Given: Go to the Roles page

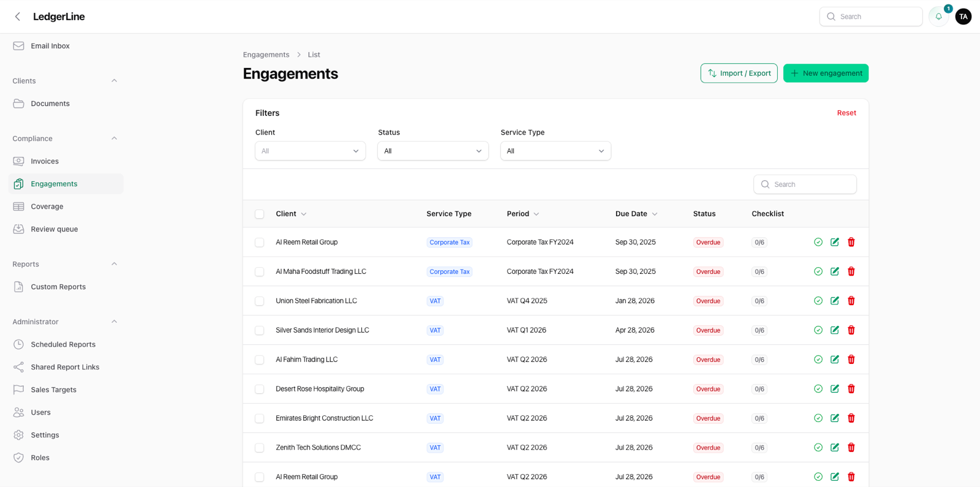Looking at the screenshot, I should (66, 458).
